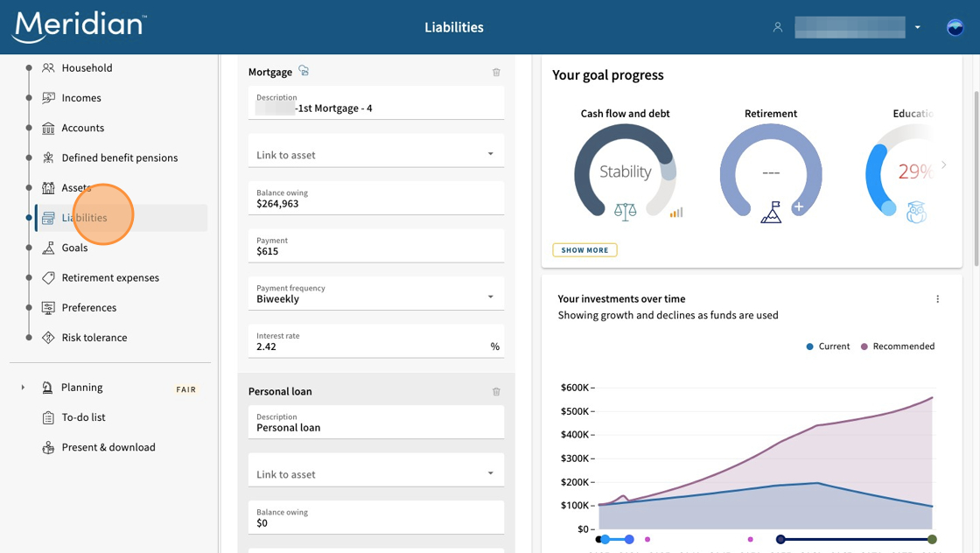The height and width of the screenshot is (553, 980).
Task: Edit Mortgage Balance owing field
Action: coord(375,199)
